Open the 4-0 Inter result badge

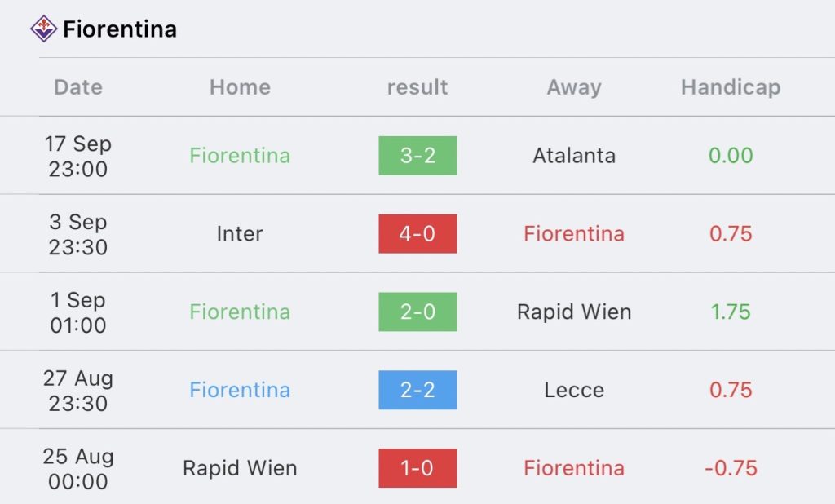[417, 234]
